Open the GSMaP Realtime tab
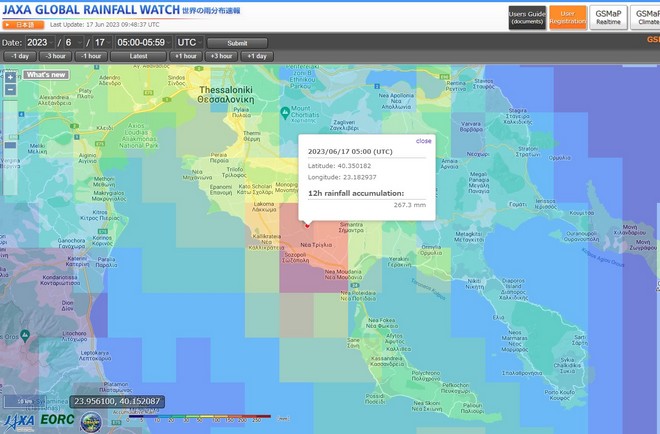The width and height of the screenshot is (660, 434). [609, 17]
